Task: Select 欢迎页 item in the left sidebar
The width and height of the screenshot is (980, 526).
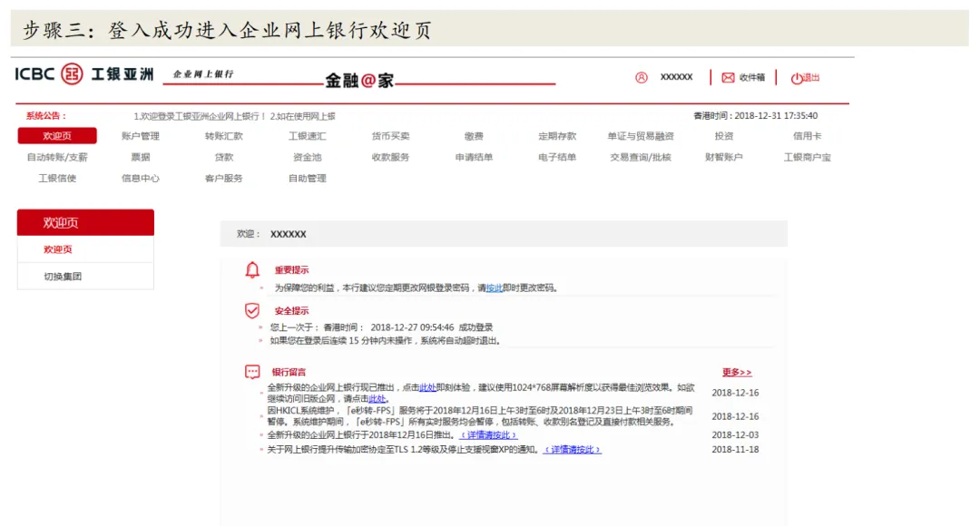Action: 58,249
